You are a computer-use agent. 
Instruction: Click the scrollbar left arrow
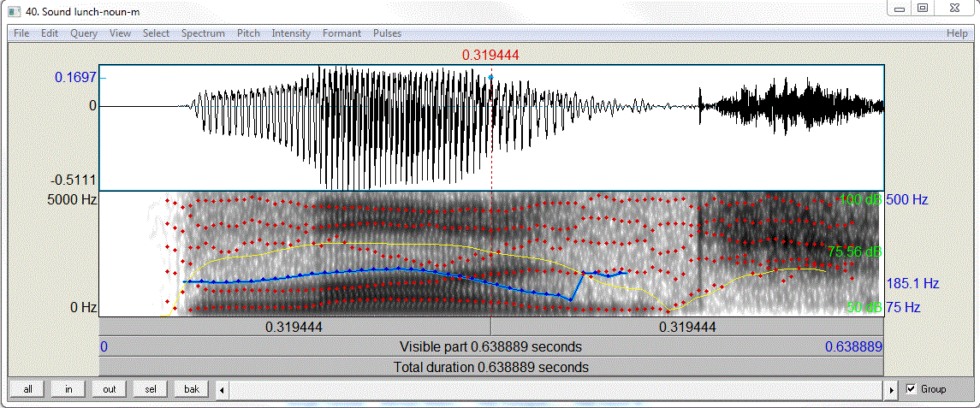[x=222, y=390]
